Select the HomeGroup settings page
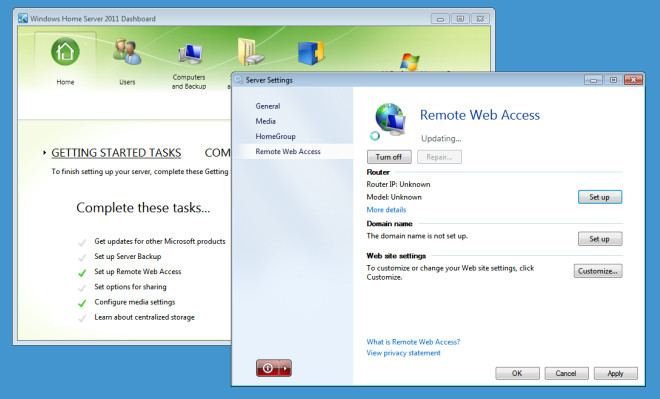 point(275,136)
